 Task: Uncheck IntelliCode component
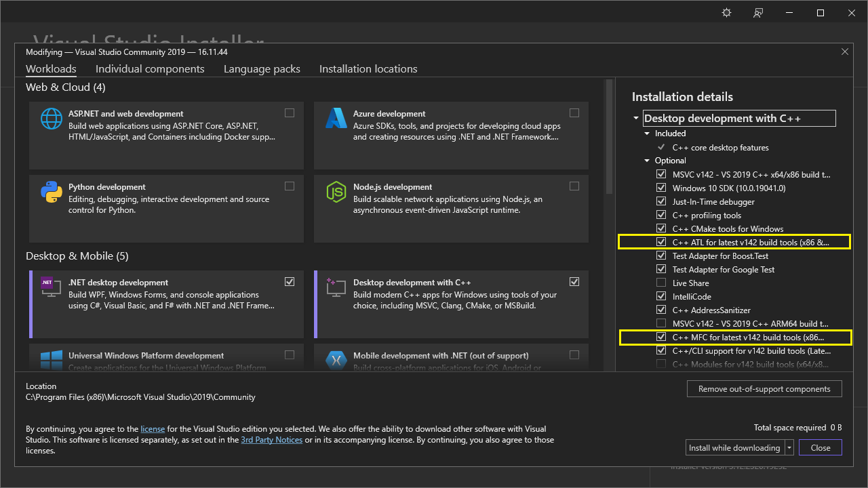point(661,296)
